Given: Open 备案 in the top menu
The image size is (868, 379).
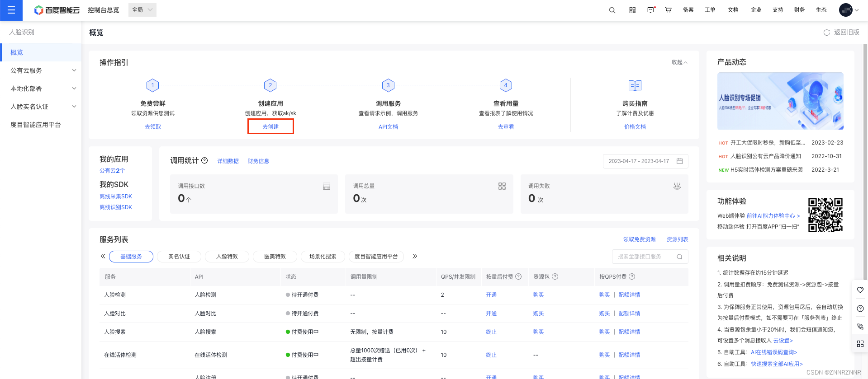Looking at the screenshot, I should point(688,10).
